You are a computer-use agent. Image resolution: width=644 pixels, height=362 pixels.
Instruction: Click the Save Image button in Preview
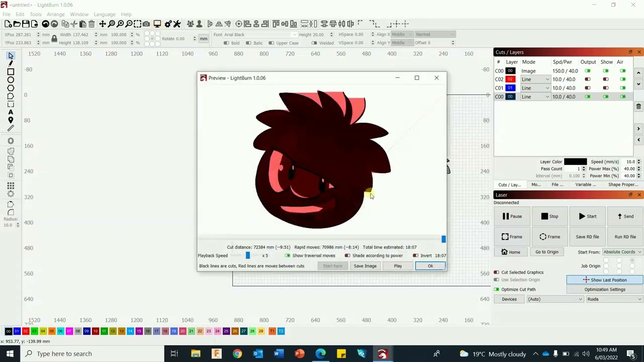pyautogui.click(x=365, y=266)
